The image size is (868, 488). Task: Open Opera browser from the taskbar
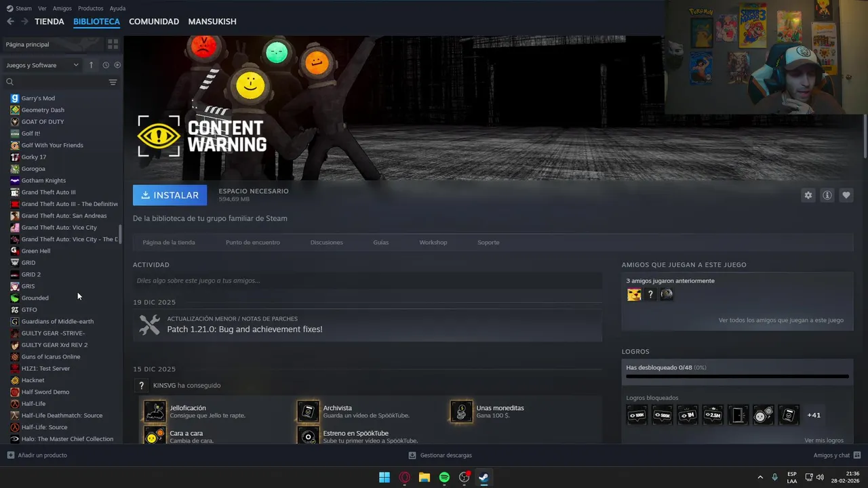405,477
